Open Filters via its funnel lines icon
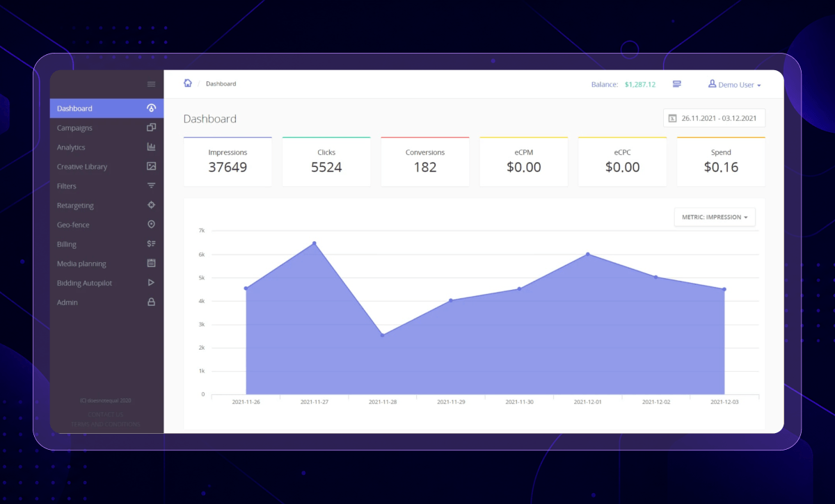The height and width of the screenshot is (504, 835). pyautogui.click(x=151, y=186)
